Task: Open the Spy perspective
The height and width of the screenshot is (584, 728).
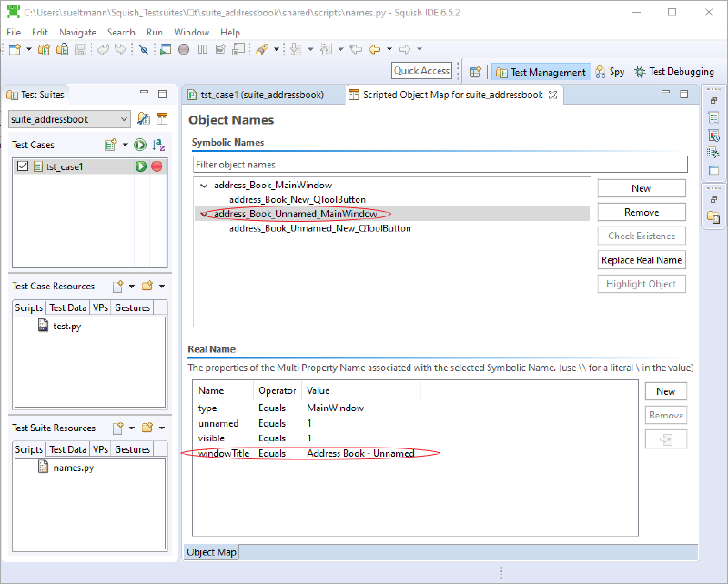Action: 611,72
